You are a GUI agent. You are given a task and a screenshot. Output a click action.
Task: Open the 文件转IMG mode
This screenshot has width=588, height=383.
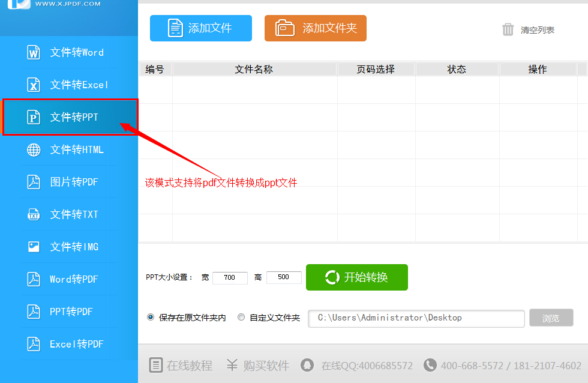click(x=69, y=247)
